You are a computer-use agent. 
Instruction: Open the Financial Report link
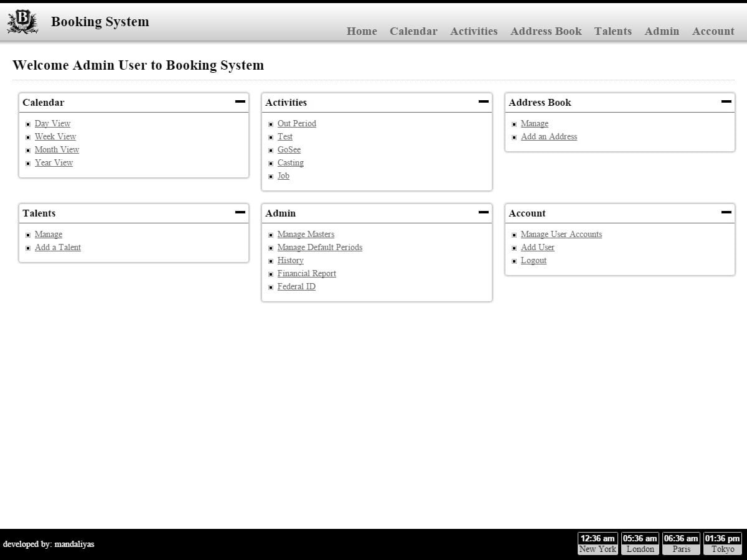306,273
